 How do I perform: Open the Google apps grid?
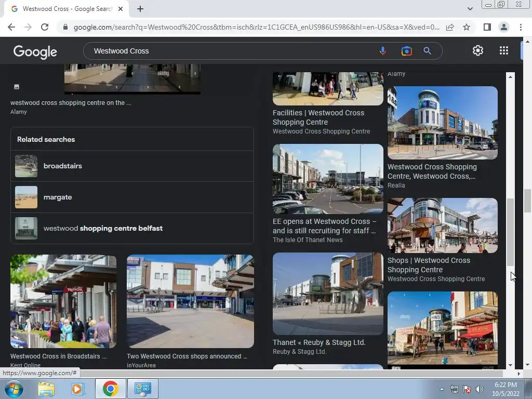(504, 50)
